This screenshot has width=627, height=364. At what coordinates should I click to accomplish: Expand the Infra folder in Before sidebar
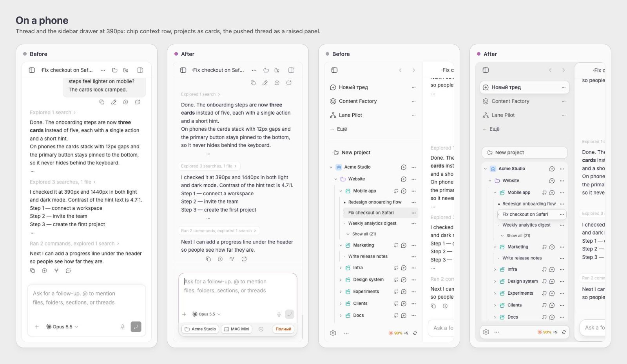[341, 268]
